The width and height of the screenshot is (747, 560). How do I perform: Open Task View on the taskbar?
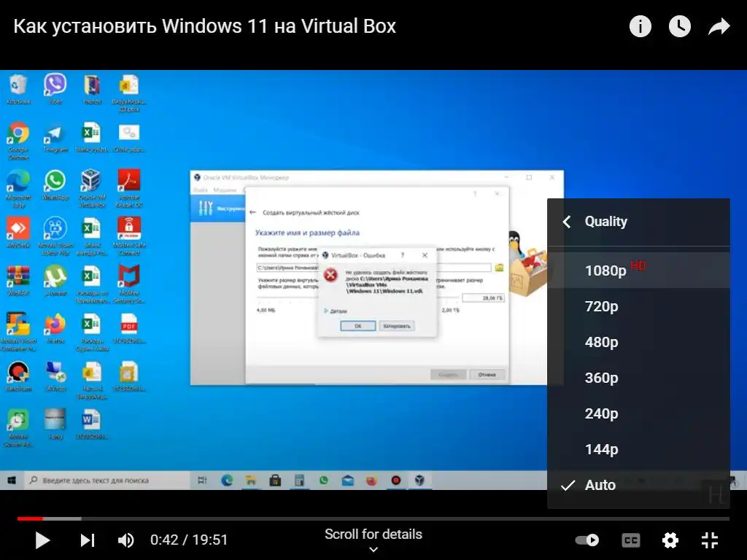pos(202,481)
